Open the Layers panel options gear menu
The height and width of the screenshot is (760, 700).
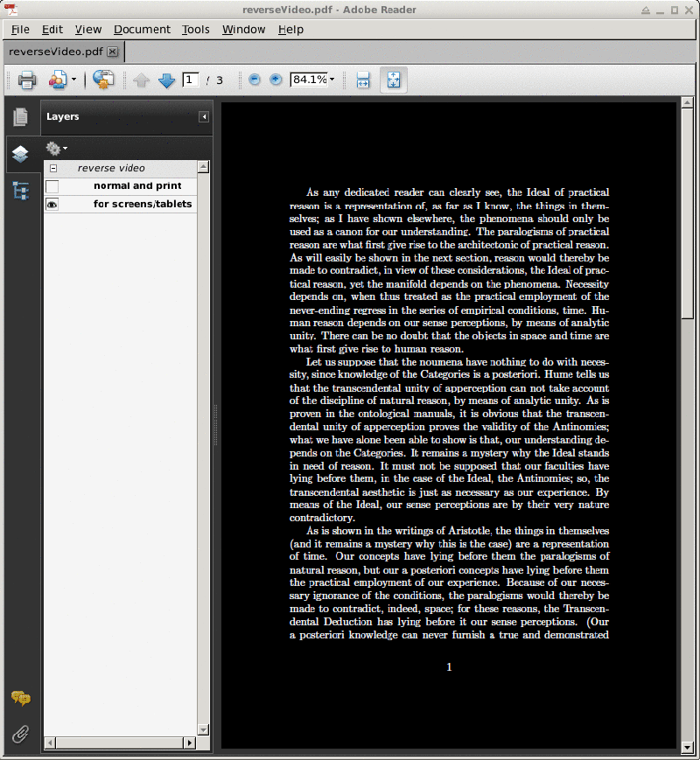(x=55, y=148)
